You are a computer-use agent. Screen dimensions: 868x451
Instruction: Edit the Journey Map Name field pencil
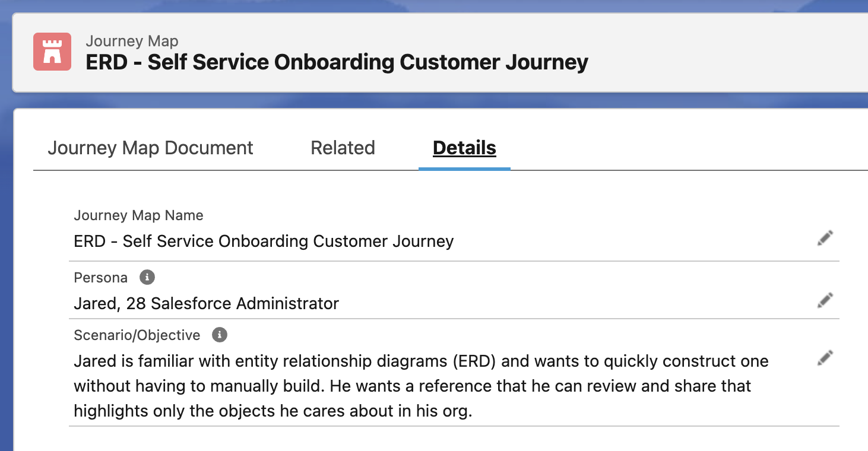tap(825, 239)
